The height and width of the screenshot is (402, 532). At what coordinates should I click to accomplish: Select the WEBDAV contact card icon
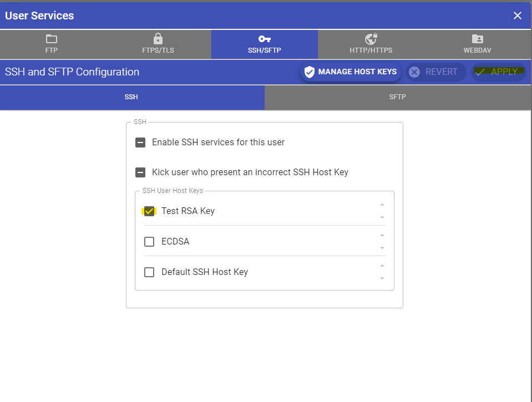click(477, 39)
